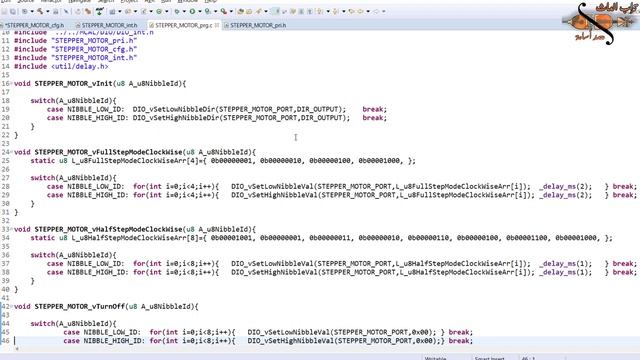Click line number 31 in the gutter
The width and height of the screenshot is (640, 360).
tap(5, 212)
